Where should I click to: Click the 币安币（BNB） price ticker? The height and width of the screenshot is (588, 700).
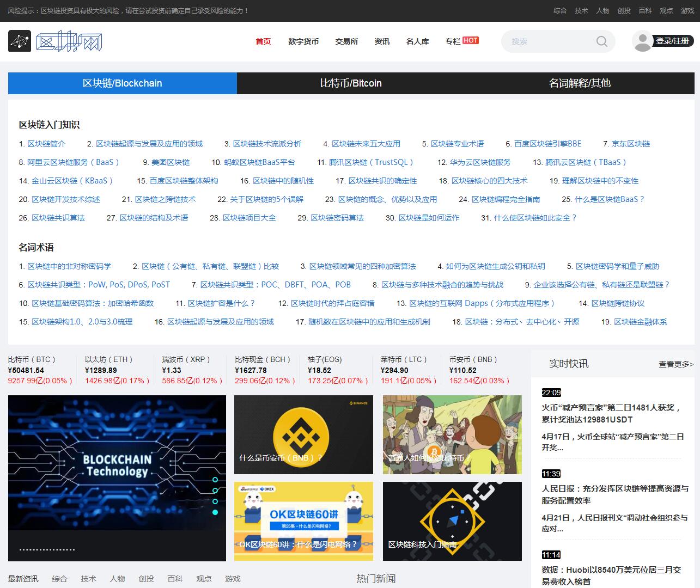tap(479, 370)
